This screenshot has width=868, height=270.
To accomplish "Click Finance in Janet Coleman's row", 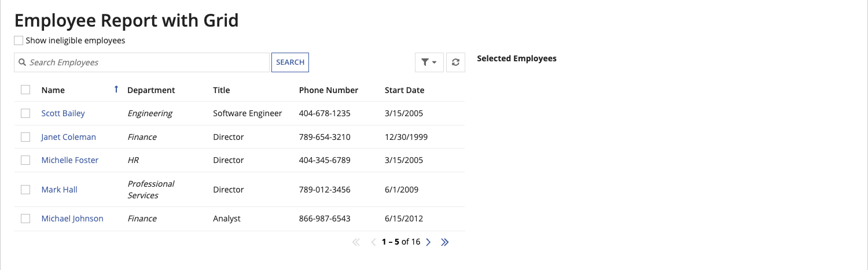I will (142, 137).
